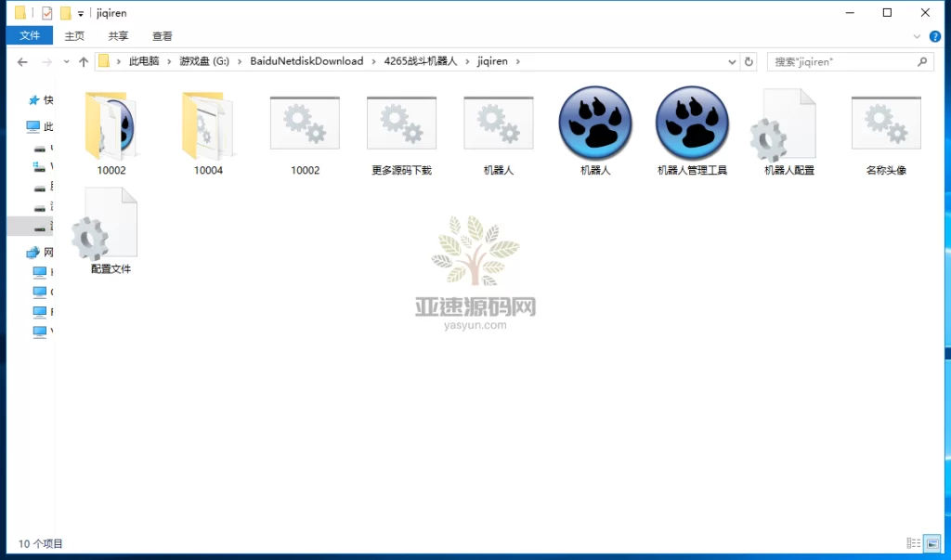Viewport: 951px width, 560px height.
Task: Open the address bar dropdown arrow
Action: pos(733,61)
